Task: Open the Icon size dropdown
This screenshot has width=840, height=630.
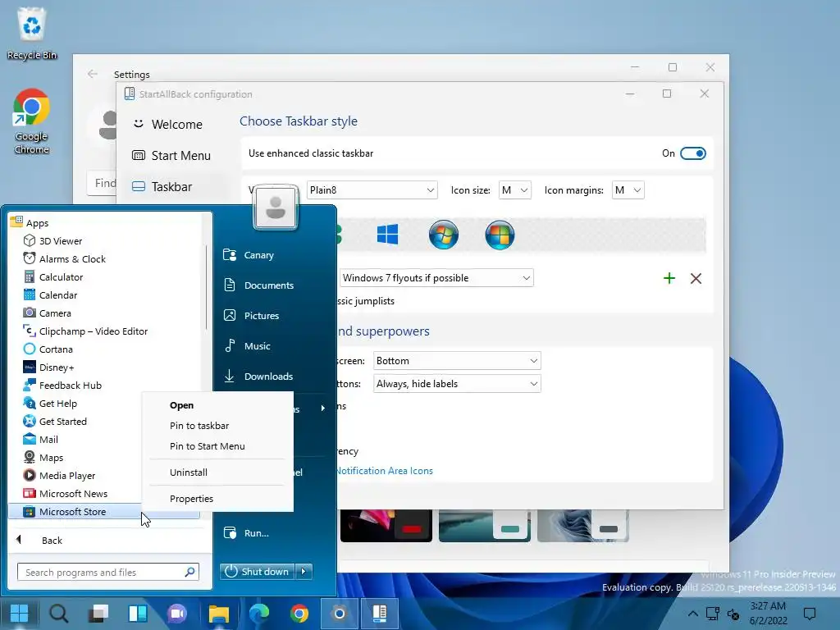Action: point(514,190)
